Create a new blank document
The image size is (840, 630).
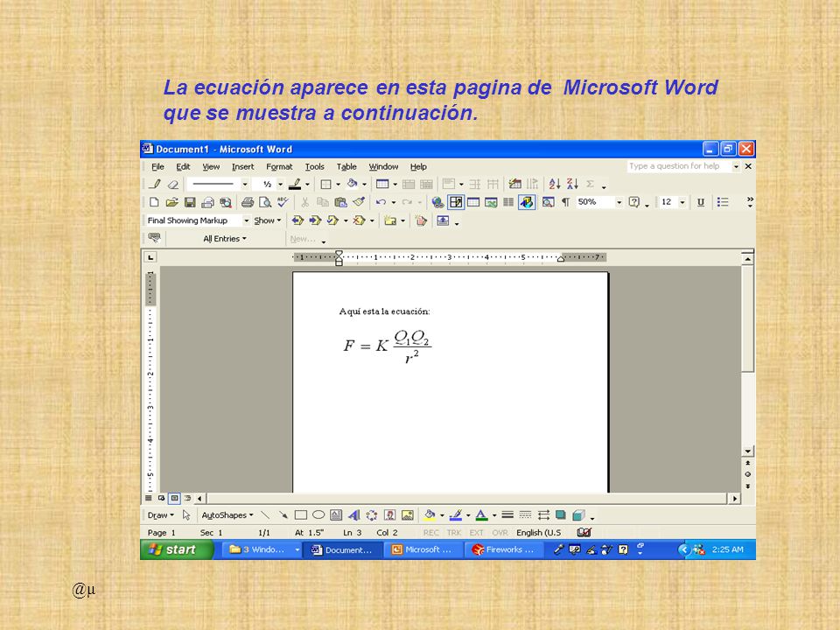click(154, 202)
